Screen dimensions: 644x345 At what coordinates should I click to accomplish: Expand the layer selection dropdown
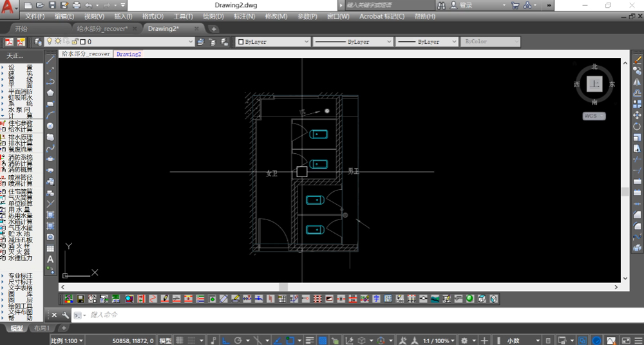coord(190,42)
